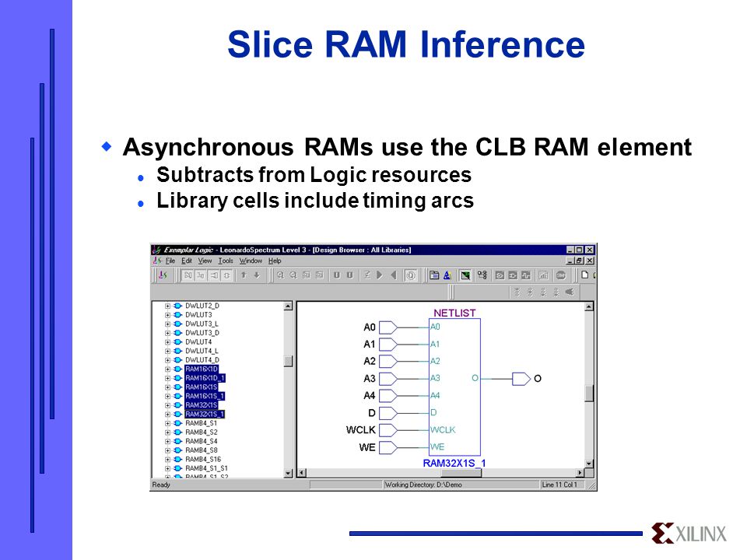Click the library tree vertical scroll thumb
Screen dimensions: 747x560
[288, 361]
